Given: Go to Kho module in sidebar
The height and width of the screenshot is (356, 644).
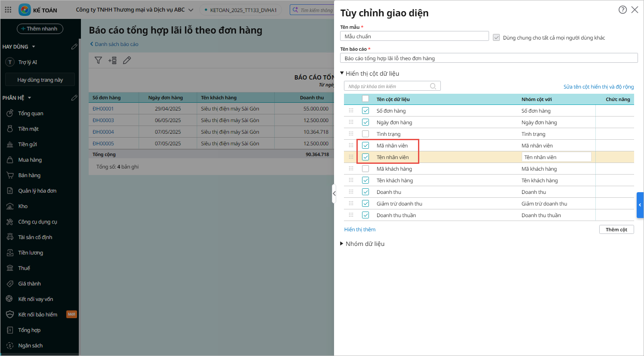Looking at the screenshot, I should click(23, 206).
